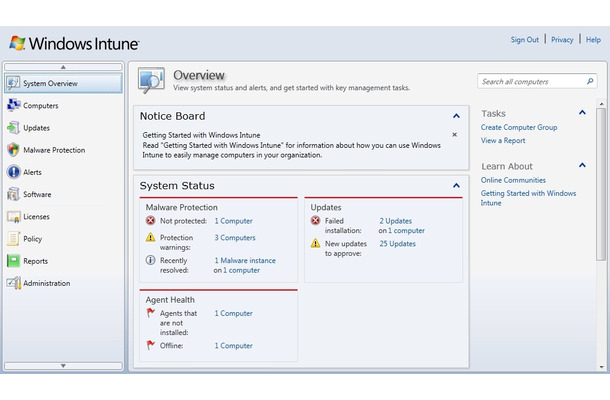Open the Licenses icon in sidebar

coord(13,216)
